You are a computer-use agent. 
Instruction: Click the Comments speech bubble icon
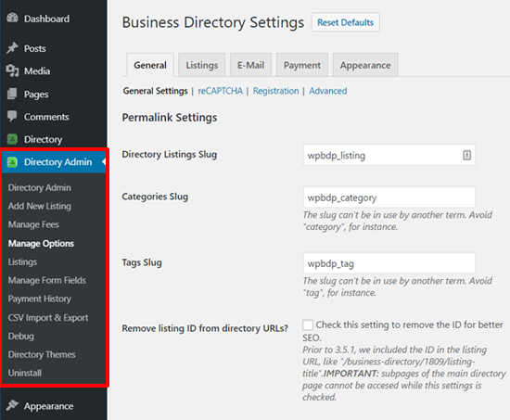click(12, 116)
